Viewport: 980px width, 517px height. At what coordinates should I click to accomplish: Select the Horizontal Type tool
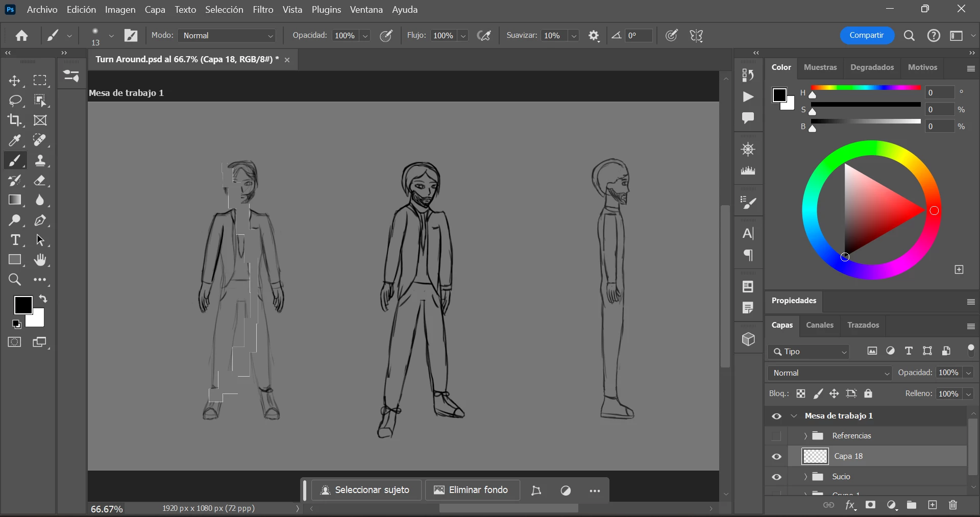click(x=15, y=240)
